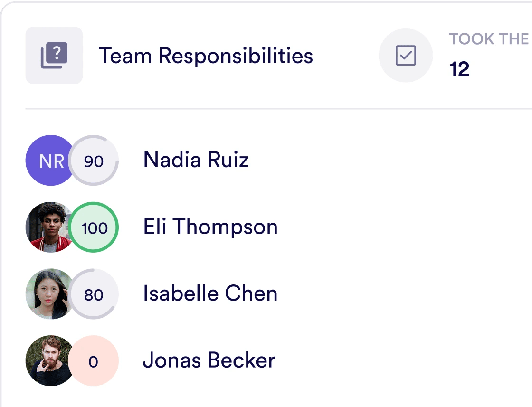Open Isabelle Chen's profile photo
Screen dimensions: 532x407
(x=47, y=294)
